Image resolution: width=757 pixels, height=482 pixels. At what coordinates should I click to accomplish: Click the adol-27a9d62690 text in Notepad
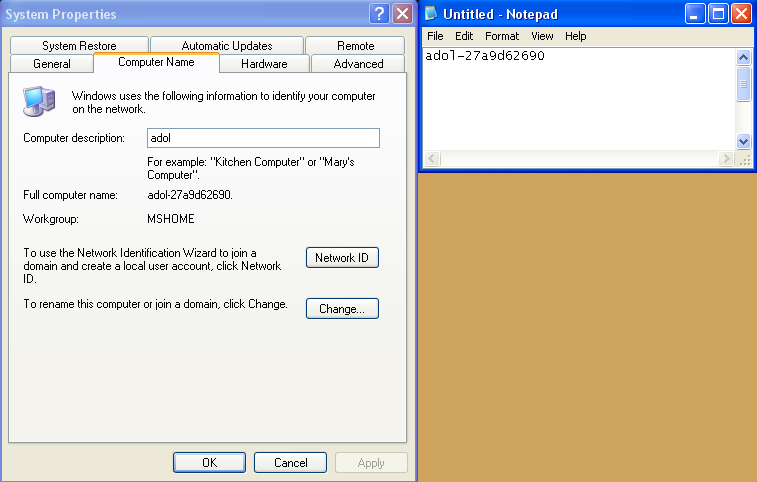pyautogui.click(x=485, y=56)
